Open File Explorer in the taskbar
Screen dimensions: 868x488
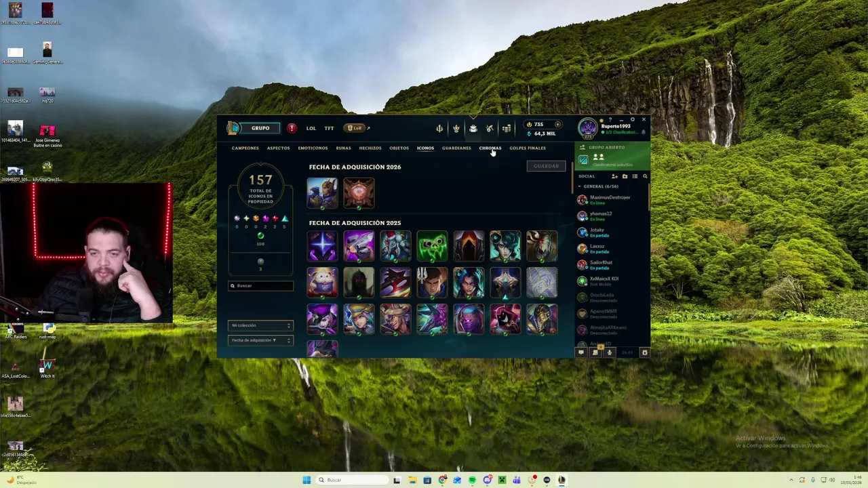[413, 480]
